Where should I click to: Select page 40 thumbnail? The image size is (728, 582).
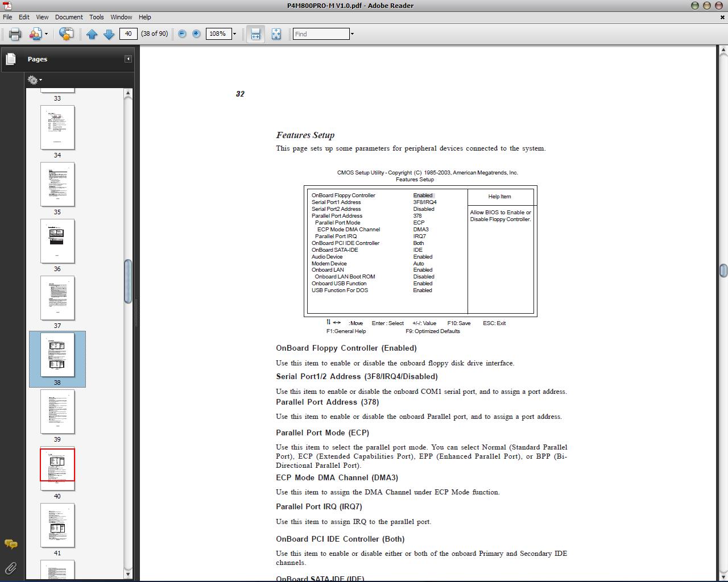click(57, 468)
